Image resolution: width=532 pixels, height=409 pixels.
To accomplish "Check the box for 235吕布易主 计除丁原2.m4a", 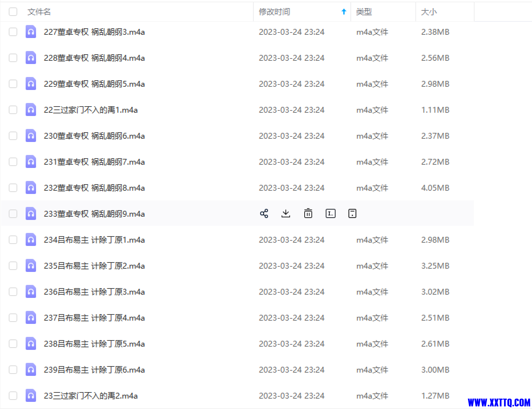I will point(13,266).
